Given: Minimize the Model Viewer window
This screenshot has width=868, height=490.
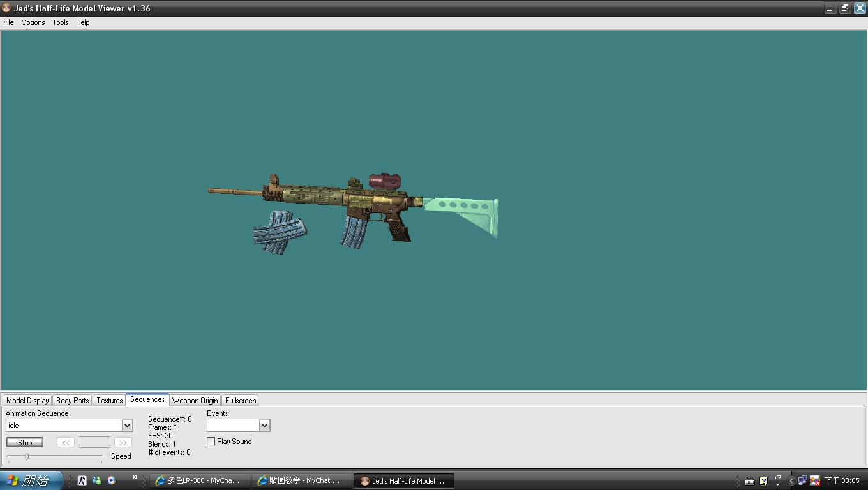Looking at the screenshot, I should (x=830, y=8).
